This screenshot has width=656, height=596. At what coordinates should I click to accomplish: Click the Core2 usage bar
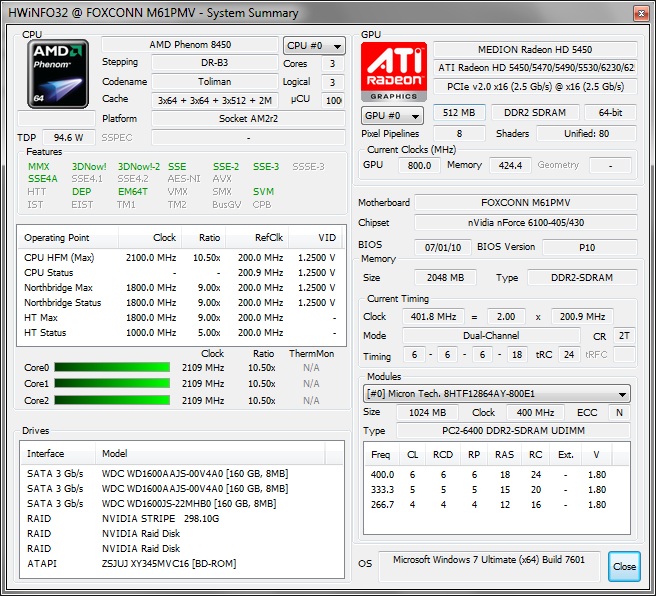[x=112, y=400]
